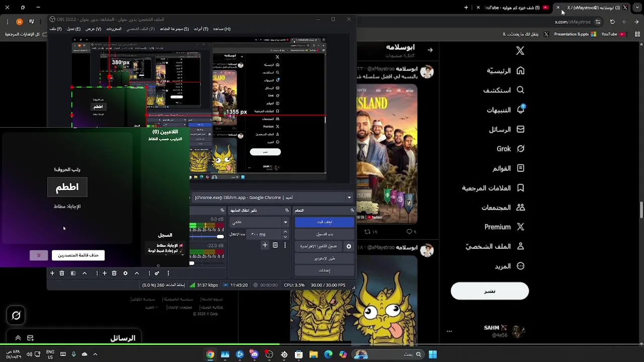The image size is (644, 362).
Task: Open File Explorer from the taskbar
Action: pos(313,354)
